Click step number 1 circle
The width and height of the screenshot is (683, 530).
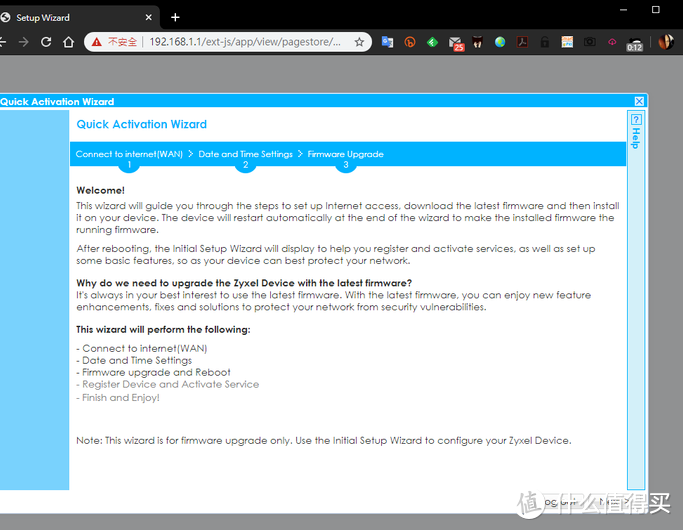pos(129,165)
